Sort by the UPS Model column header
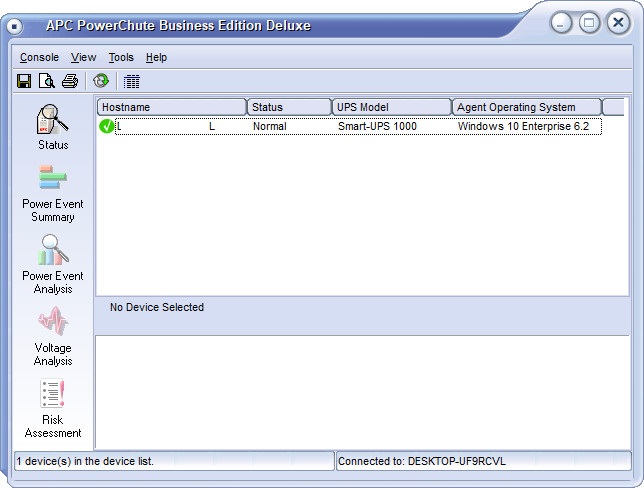Viewport: 644px width, 488px height. (392, 107)
